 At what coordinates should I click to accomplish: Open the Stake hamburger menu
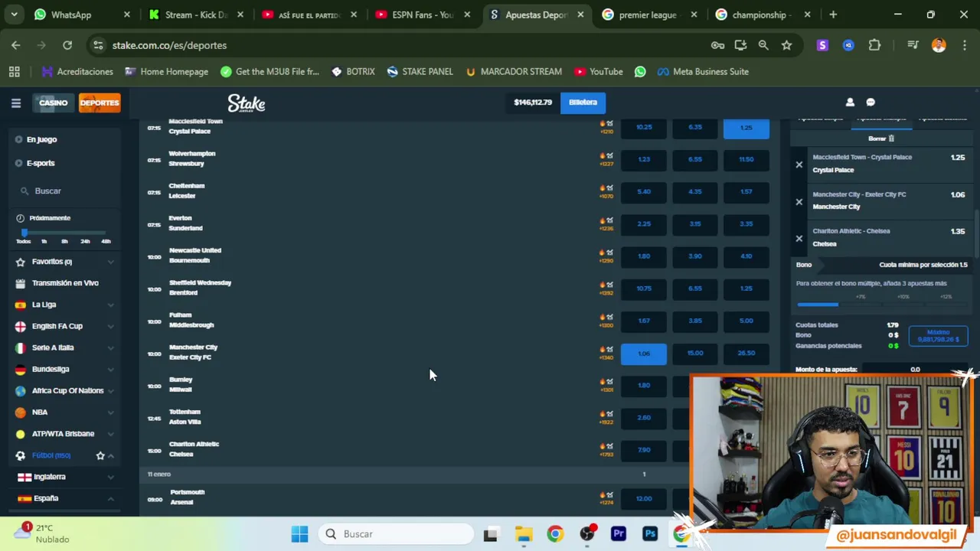15,103
